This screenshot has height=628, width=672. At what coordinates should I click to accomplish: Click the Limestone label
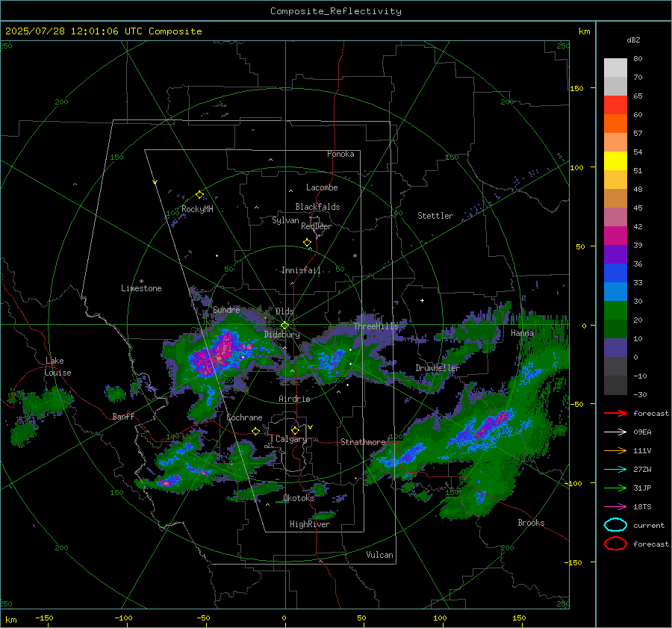pos(141,288)
